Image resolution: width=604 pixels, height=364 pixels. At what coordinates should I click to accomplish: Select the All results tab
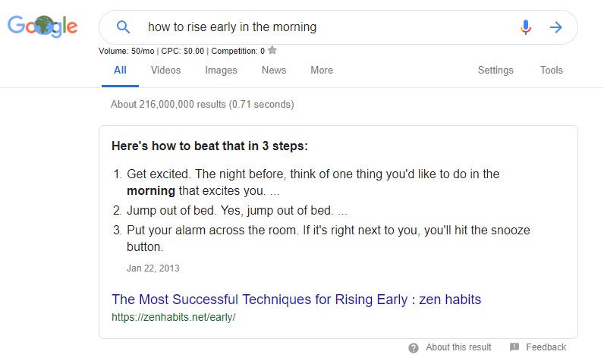[x=120, y=70]
